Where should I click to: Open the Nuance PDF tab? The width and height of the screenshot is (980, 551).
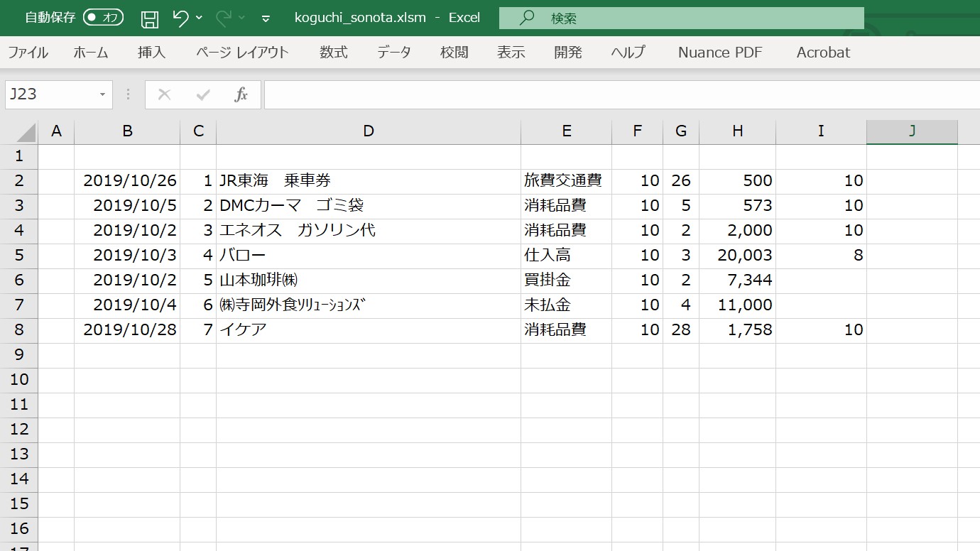pyautogui.click(x=720, y=52)
